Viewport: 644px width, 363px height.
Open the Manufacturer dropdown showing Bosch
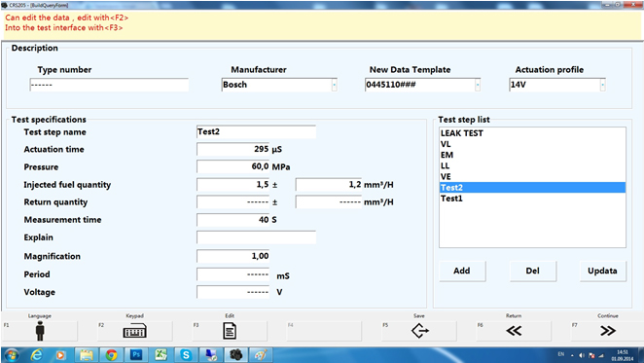[x=335, y=85]
